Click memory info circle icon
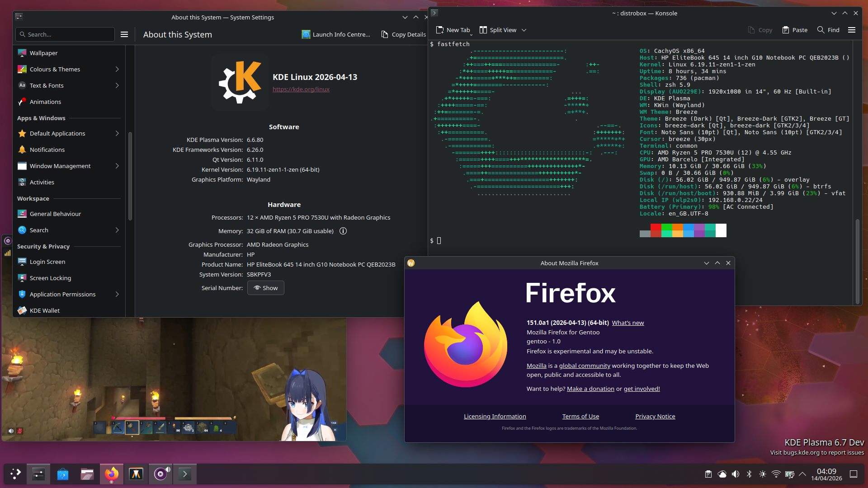 pyautogui.click(x=343, y=231)
